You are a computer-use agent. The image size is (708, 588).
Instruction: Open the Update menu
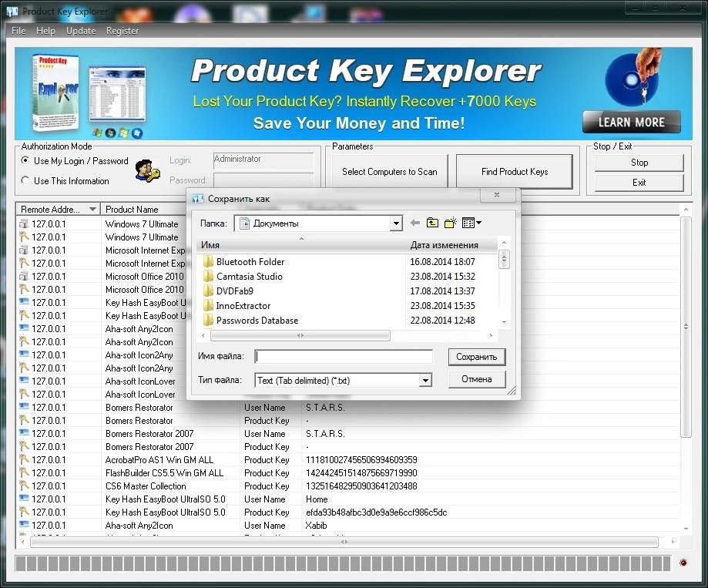click(81, 31)
